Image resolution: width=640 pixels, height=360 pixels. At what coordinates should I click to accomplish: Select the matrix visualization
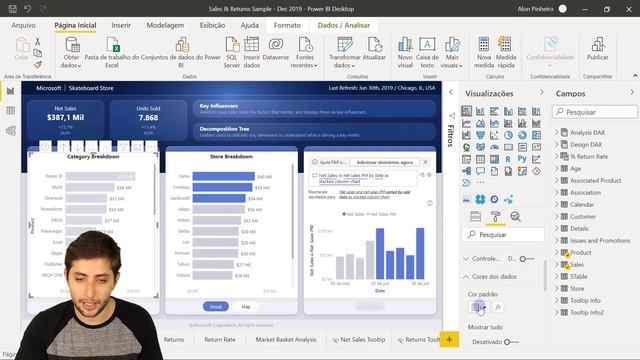coord(494,159)
